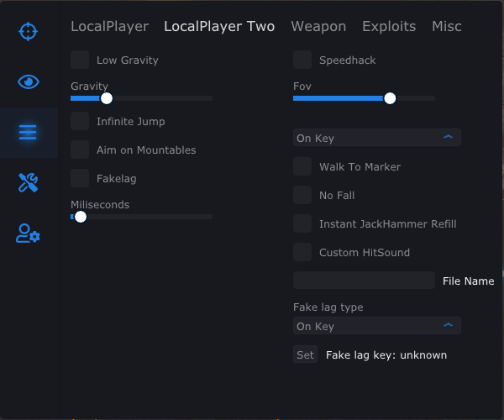This screenshot has height=420, width=504.
Task: Toggle the Walk To Marker checkbox
Action: pyautogui.click(x=302, y=166)
